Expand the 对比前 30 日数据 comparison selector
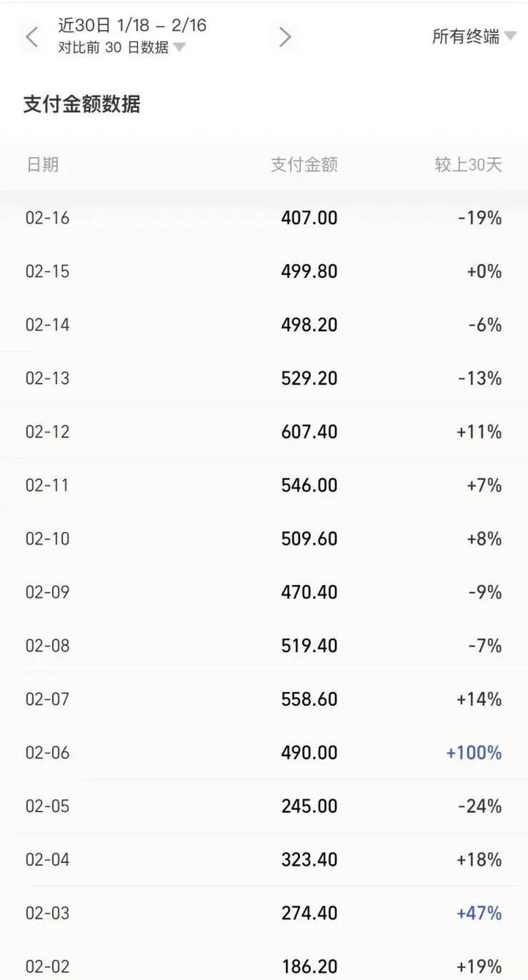The image size is (528, 980). tap(122, 48)
